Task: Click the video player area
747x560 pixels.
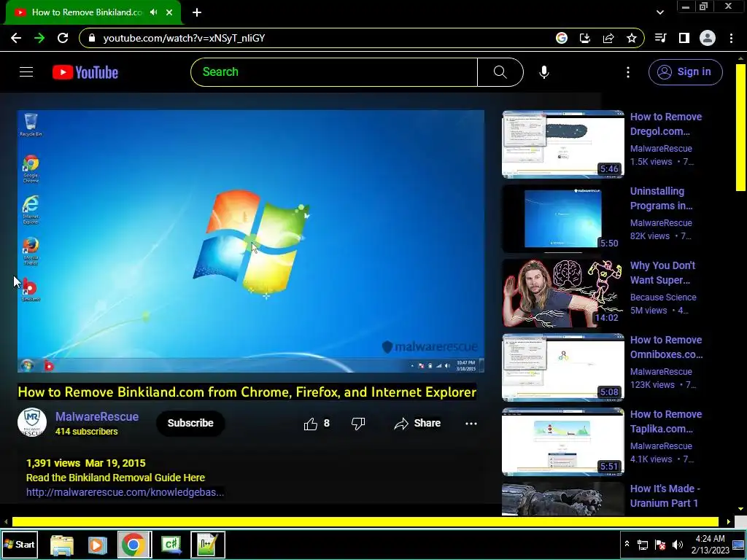Action: 251,241
